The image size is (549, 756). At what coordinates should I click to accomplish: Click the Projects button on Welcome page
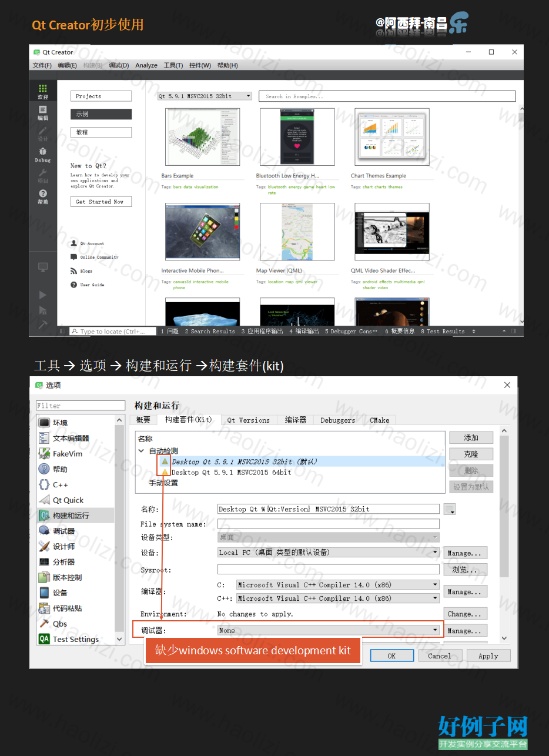(101, 96)
